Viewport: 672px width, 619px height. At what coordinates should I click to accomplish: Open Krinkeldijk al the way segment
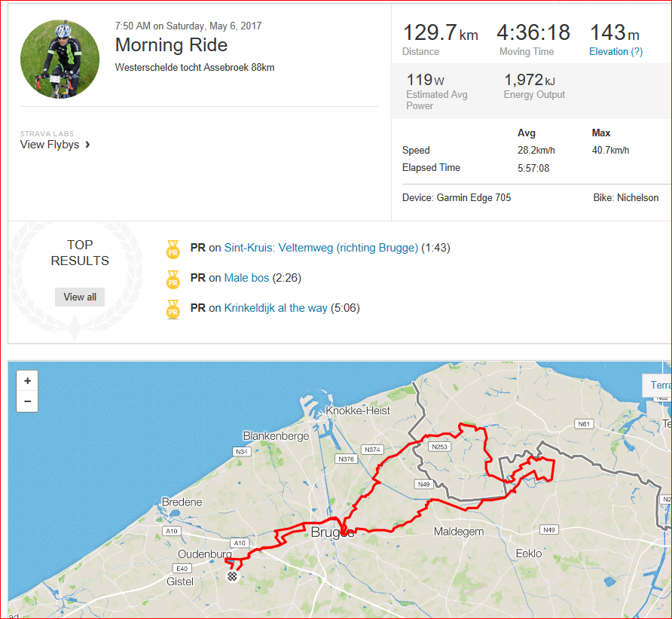276,307
